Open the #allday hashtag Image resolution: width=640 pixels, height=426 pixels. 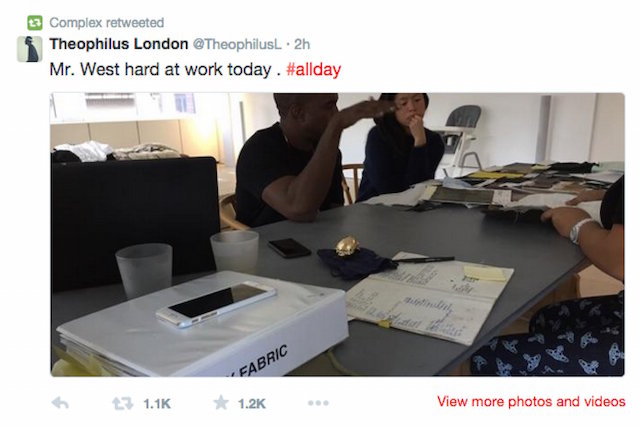coord(313,69)
